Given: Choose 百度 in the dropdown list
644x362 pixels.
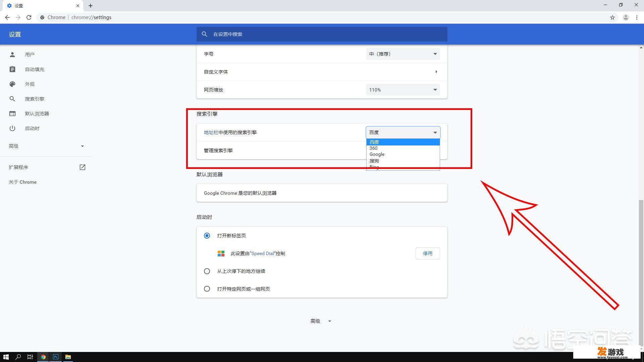Looking at the screenshot, I should click(403, 142).
